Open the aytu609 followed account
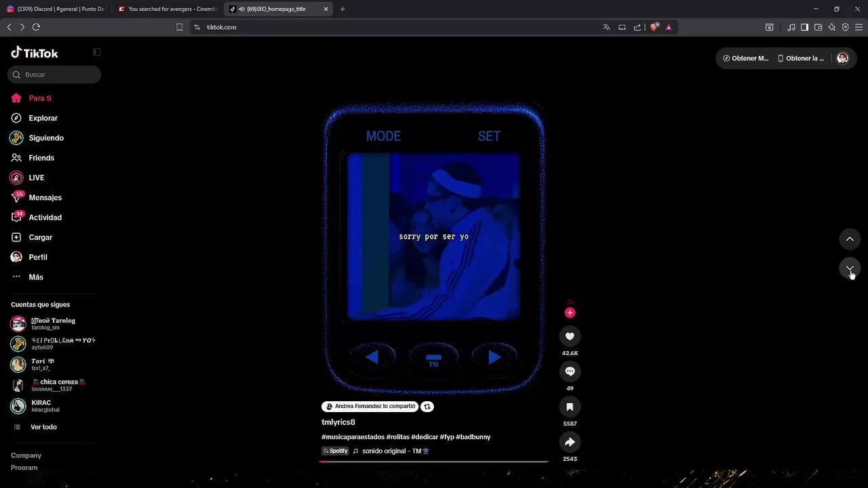868x488 pixels. point(53,344)
